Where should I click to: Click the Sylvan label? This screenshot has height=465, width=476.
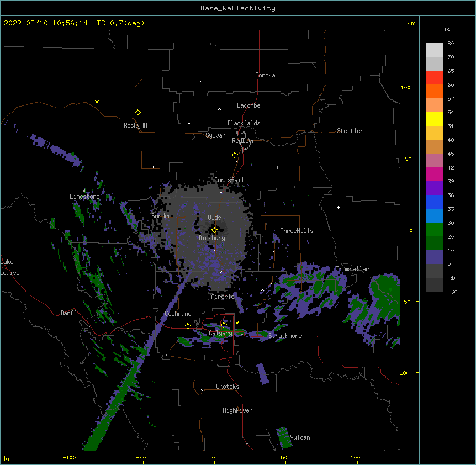coord(215,135)
